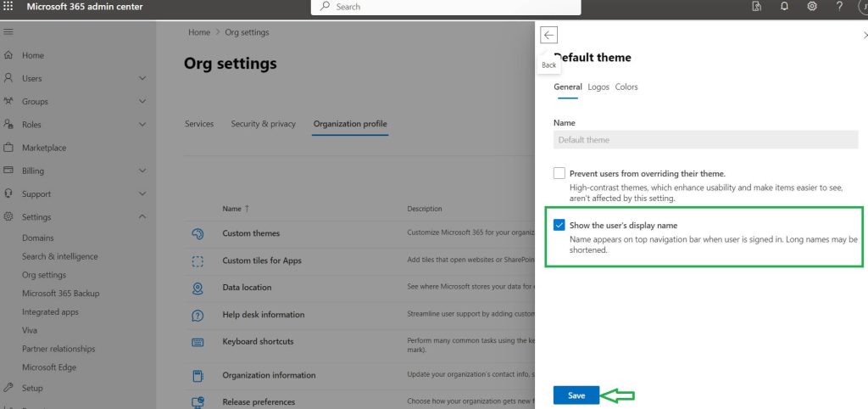Open Microsoft 365 Backup in sidebar

(60, 294)
